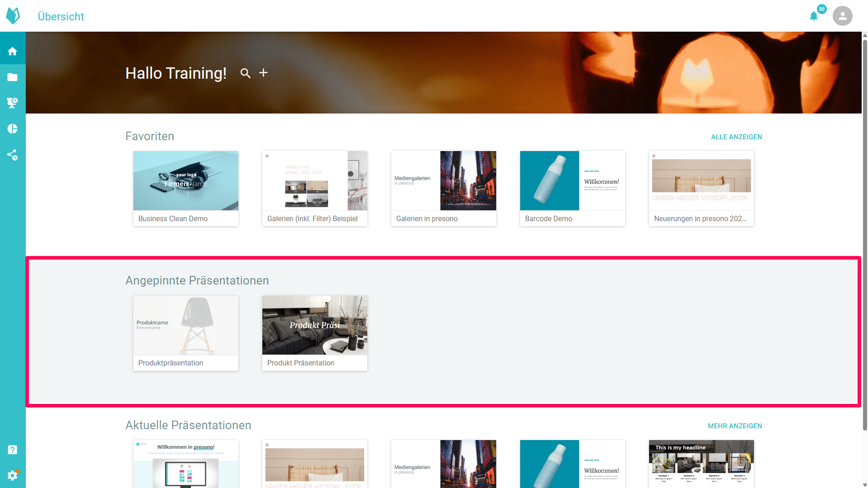Click the notification bell with badge 30
868x488 pixels.
[x=814, y=16]
